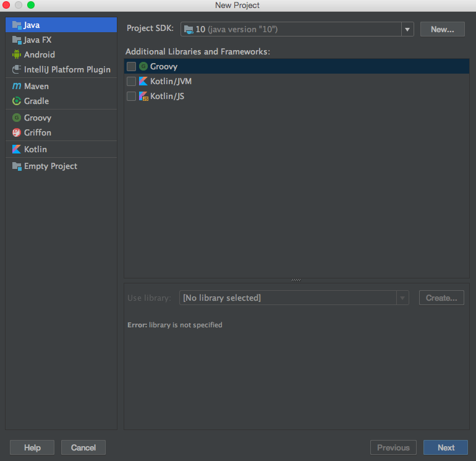The image size is (476, 461).
Task: Proceed with the Next button
Action: click(446, 447)
